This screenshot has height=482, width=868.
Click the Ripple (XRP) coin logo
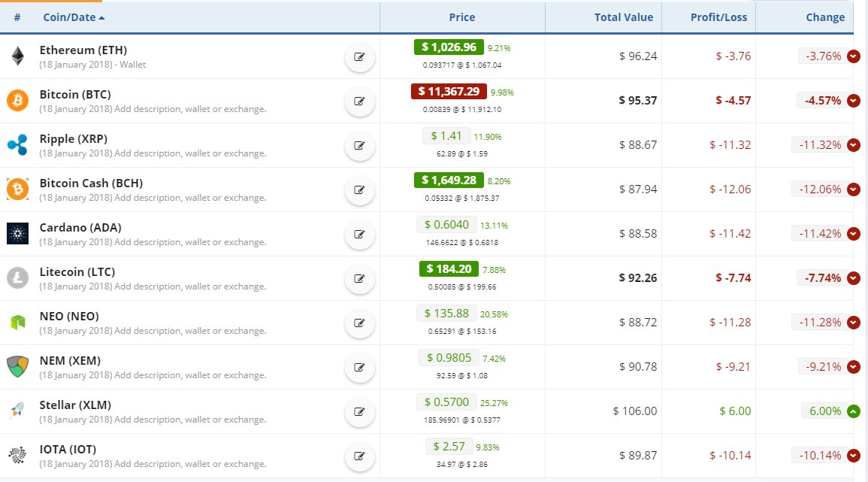[17, 144]
